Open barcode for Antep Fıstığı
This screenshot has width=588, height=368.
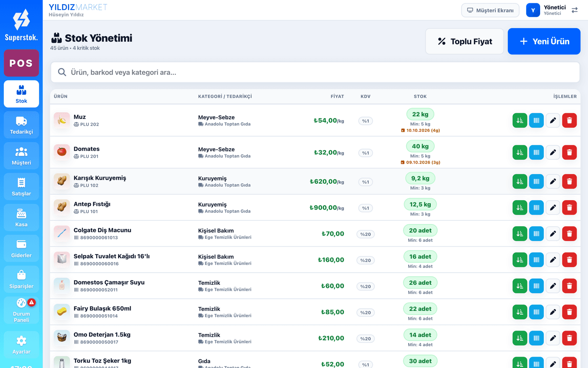click(536, 207)
